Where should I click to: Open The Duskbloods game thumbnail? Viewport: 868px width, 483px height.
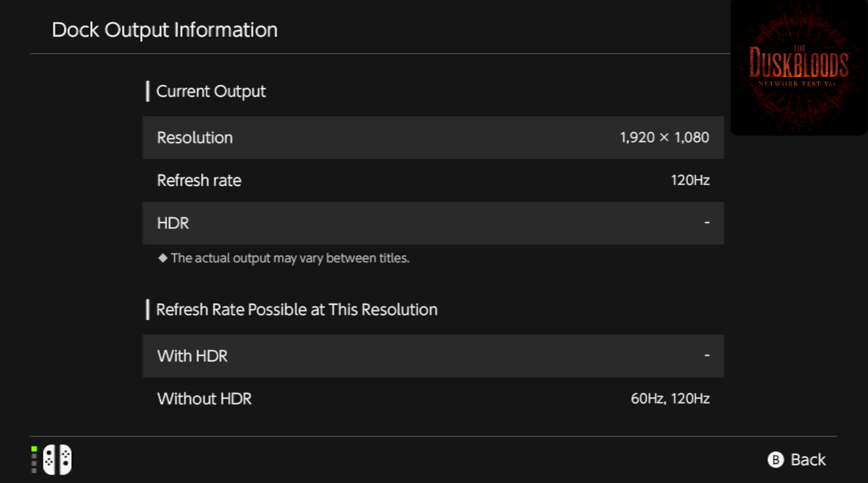[799, 67]
